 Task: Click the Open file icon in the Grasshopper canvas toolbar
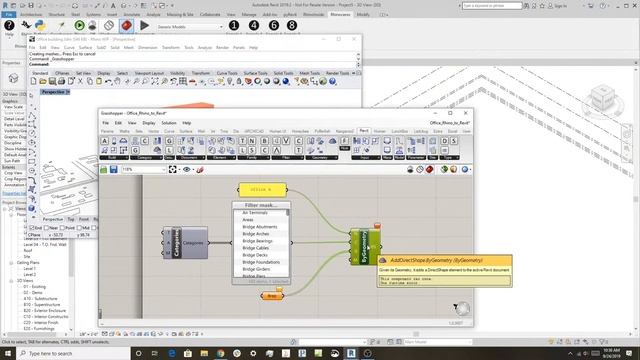coord(104,169)
